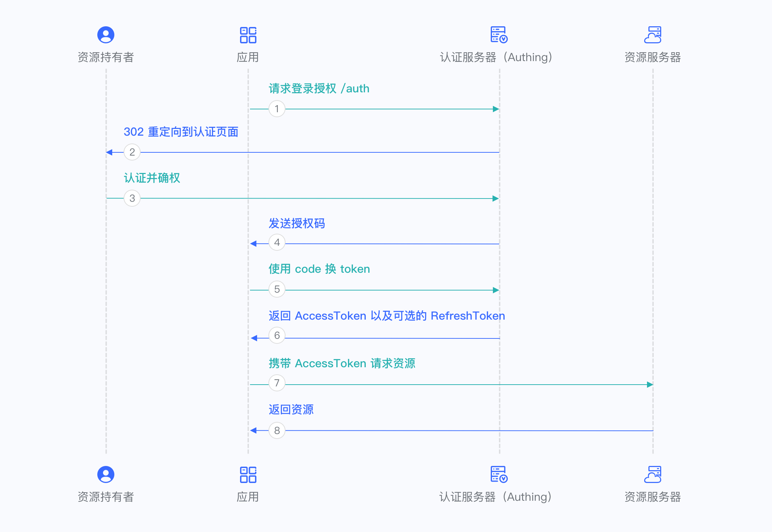The image size is (772, 532).
Task: Select step 3 circle marker
Action: tap(132, 198)
